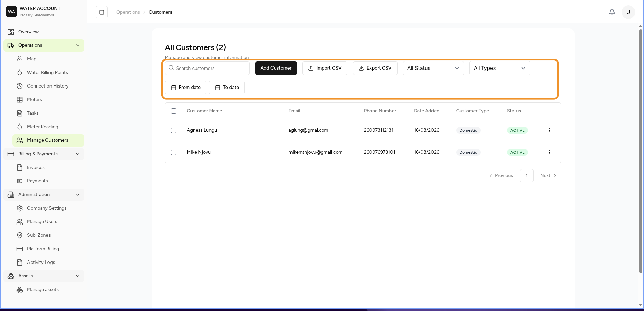Click the Operations breadcrumb link
The height and width of the screenshot is (311, 644).
(x=128, y=12)
